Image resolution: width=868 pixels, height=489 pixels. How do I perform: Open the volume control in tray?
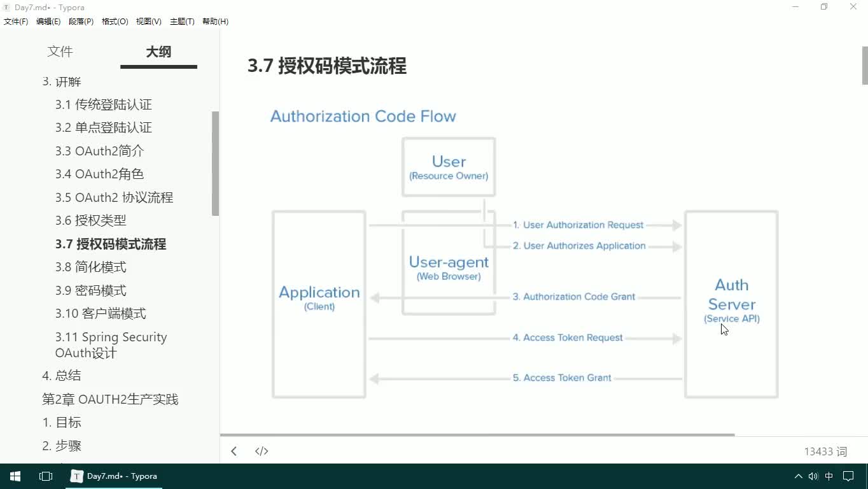click(813, 476)
